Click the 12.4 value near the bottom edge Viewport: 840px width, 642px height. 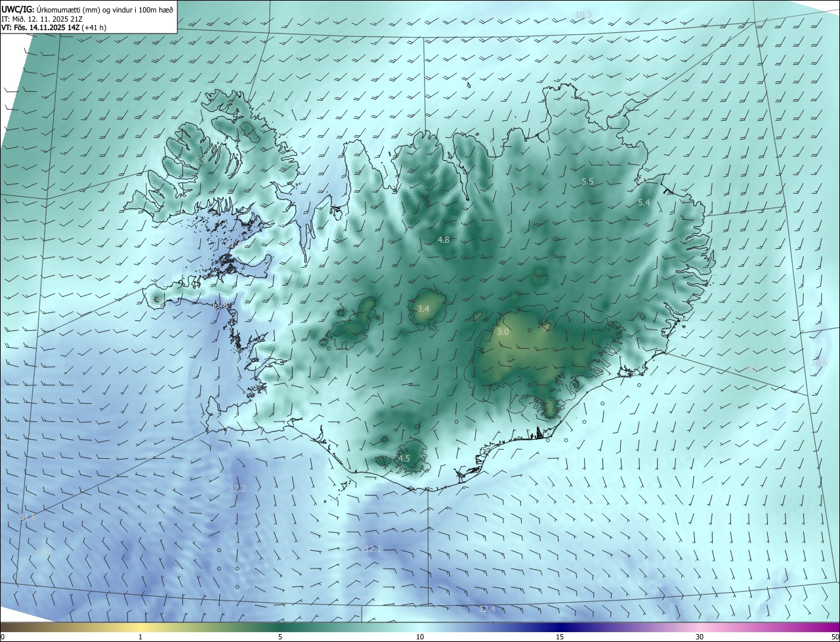tap(487, 609)
